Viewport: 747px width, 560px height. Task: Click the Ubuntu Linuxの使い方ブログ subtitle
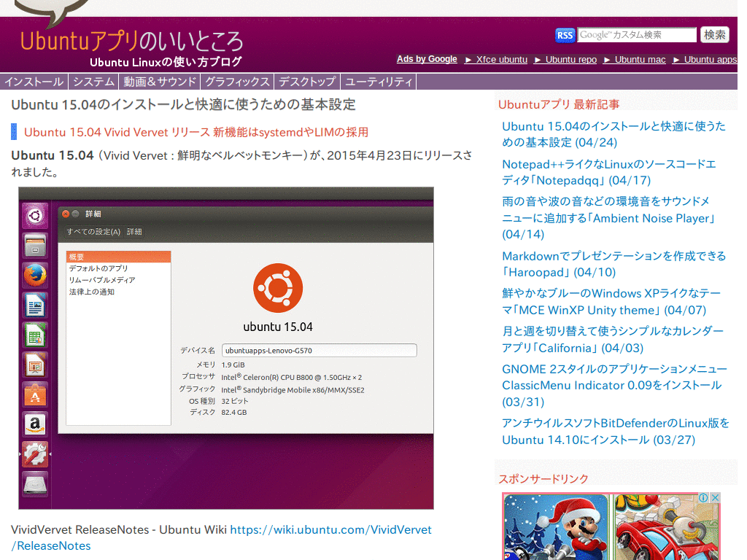click(x=166, y=63)
